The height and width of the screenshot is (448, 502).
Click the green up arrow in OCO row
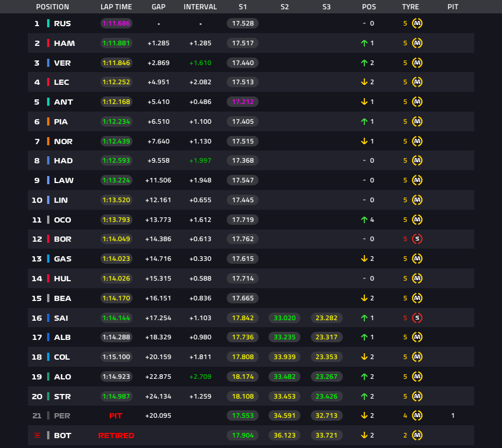(x=364, y=220)
